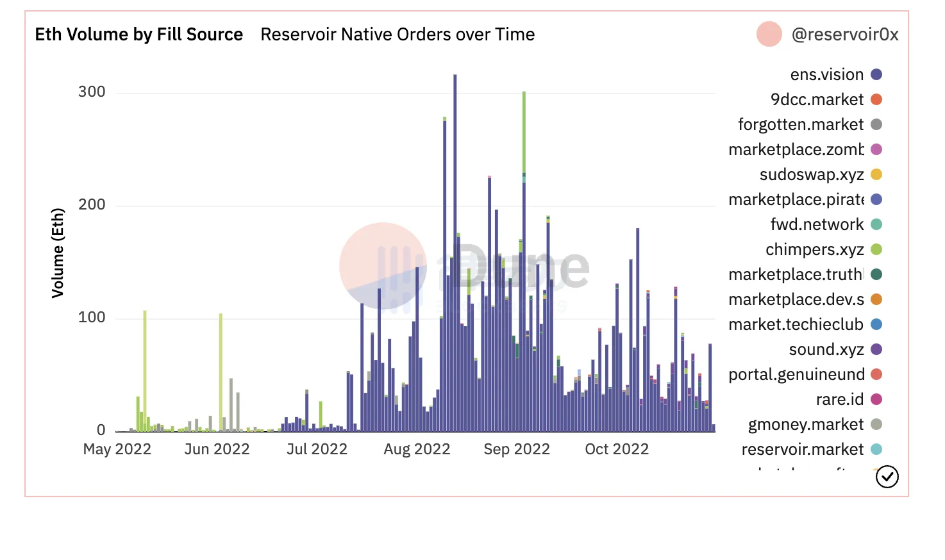The width and height of the screenshot is (945, 560).
Task: Toggle the forgotten.market legend entry
Action: pos(801,125)
